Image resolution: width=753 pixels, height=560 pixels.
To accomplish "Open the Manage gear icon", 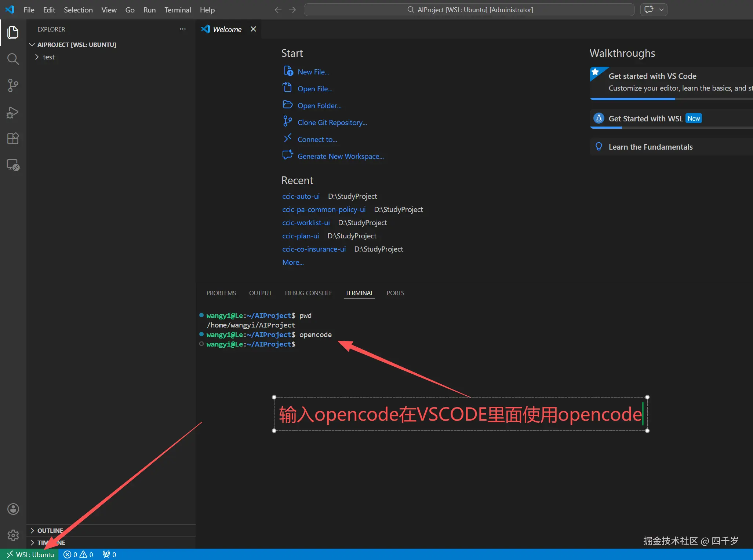I will [x=13, y=535].
